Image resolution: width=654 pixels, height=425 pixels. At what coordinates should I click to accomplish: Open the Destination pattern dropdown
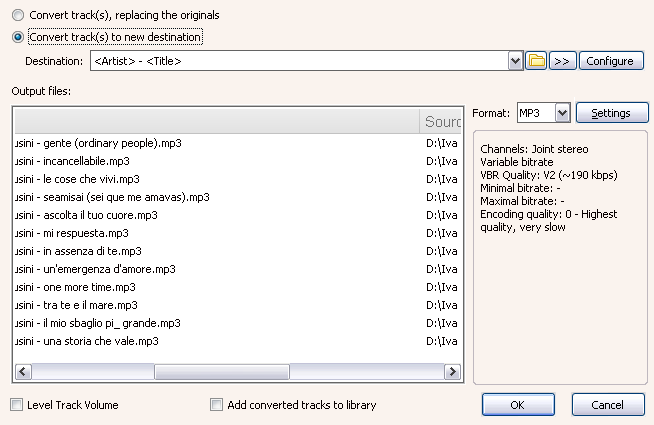[x=516, y=61]
